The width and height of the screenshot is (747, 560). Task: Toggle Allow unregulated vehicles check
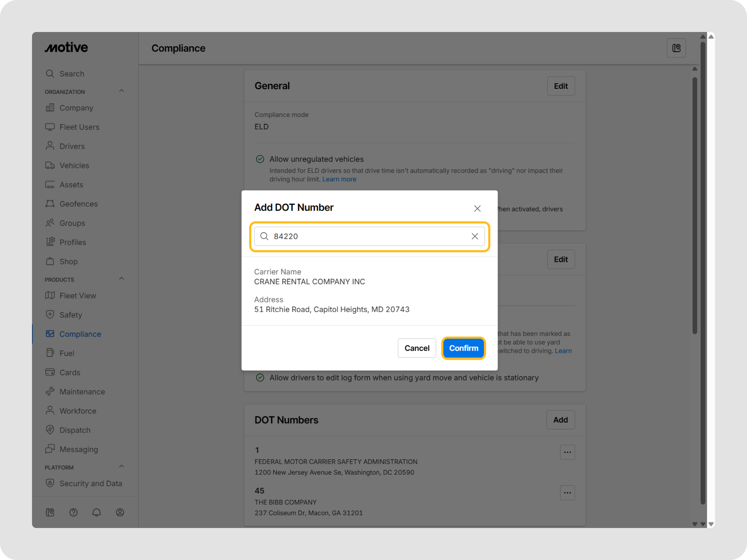point(260,159)
